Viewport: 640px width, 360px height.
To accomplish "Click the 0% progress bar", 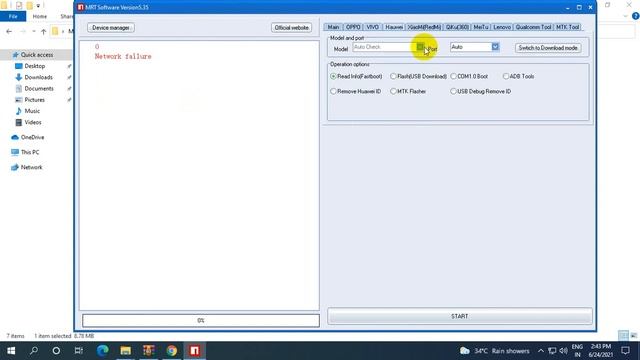I will pos(201,320).
